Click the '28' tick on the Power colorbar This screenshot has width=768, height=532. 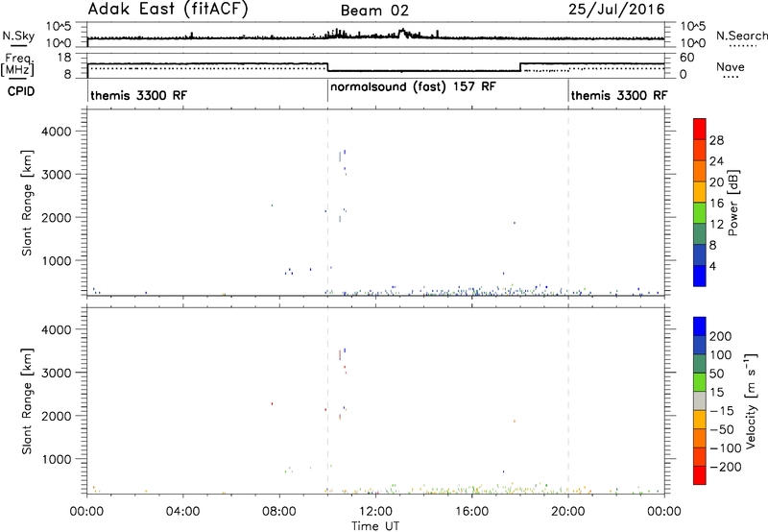point(716,140)
